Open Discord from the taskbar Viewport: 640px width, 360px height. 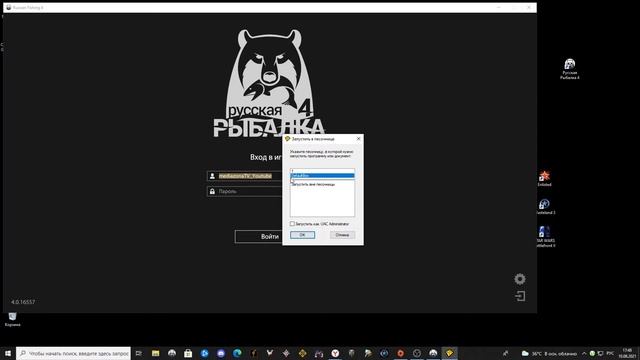click(221, 353)
